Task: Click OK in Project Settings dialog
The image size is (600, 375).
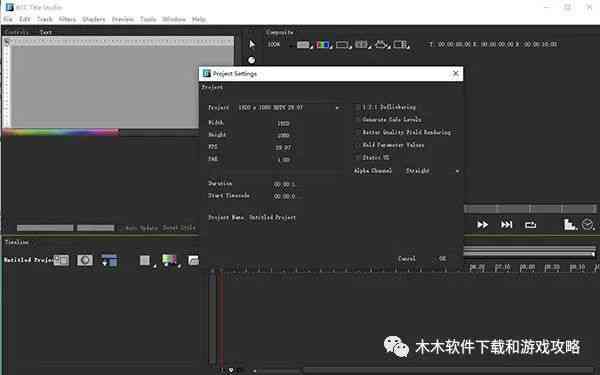Action: [x=443, y=259]
